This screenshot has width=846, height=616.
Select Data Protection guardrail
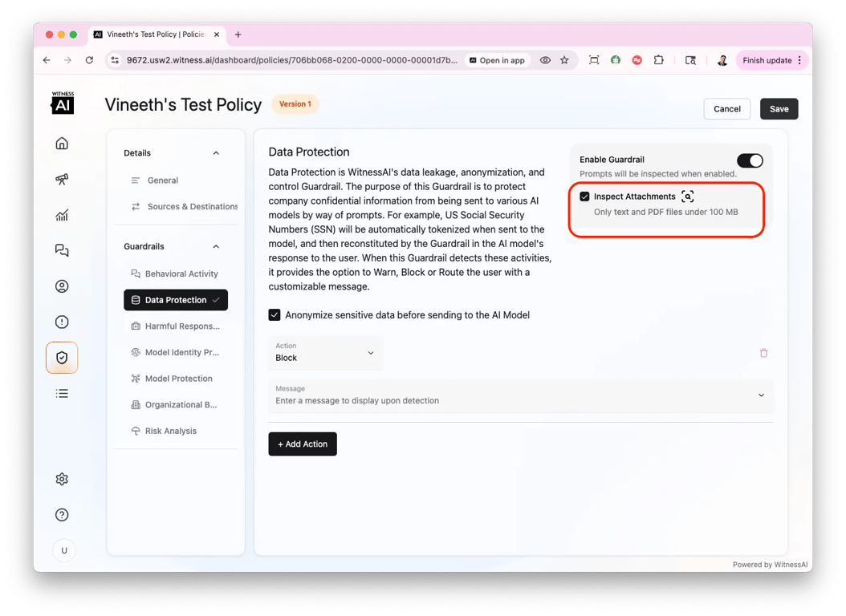click(x=176, y=300)
